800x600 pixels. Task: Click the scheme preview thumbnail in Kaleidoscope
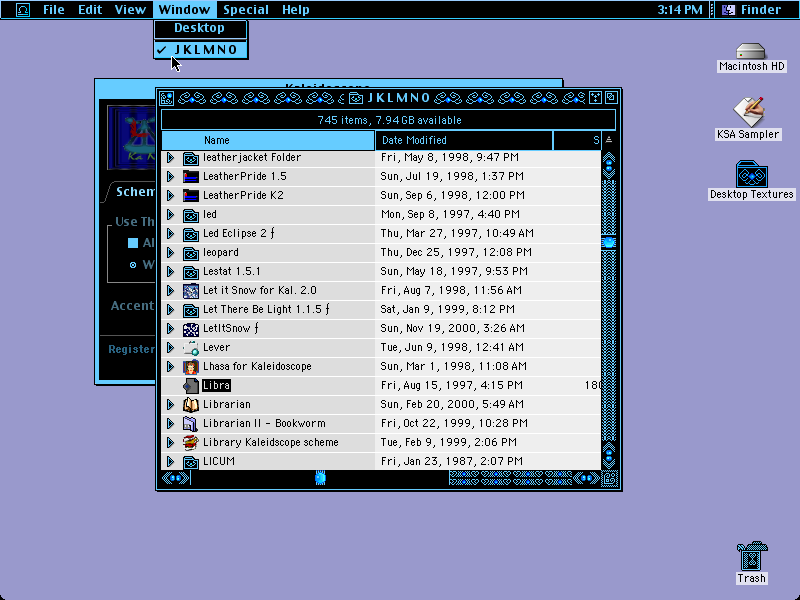[x=132, y=138]
